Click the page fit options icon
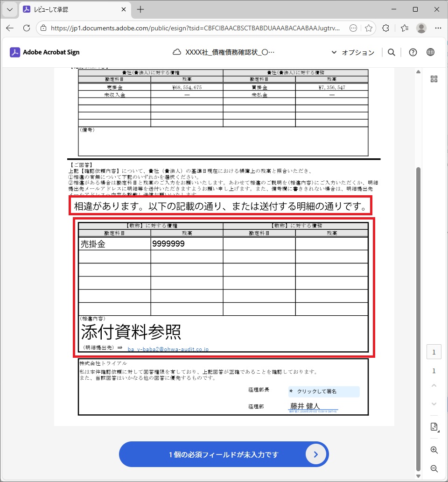The height and width of the screenshot is (482, 448). click(x=434, y=427)
